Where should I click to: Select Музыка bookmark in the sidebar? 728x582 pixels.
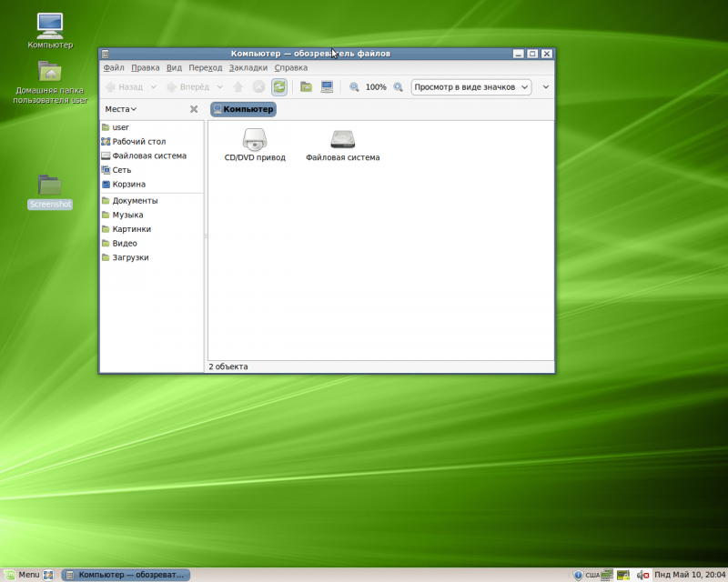click(x=151, y=215)
